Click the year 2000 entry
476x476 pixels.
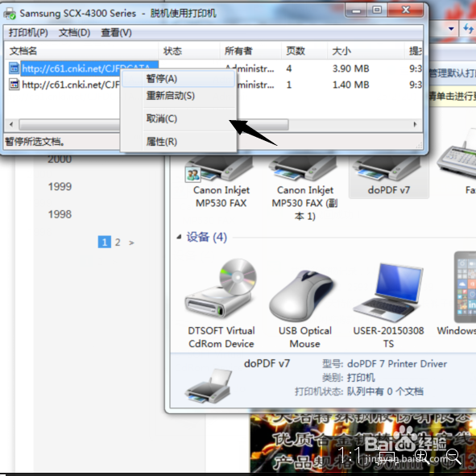point(60,159)
